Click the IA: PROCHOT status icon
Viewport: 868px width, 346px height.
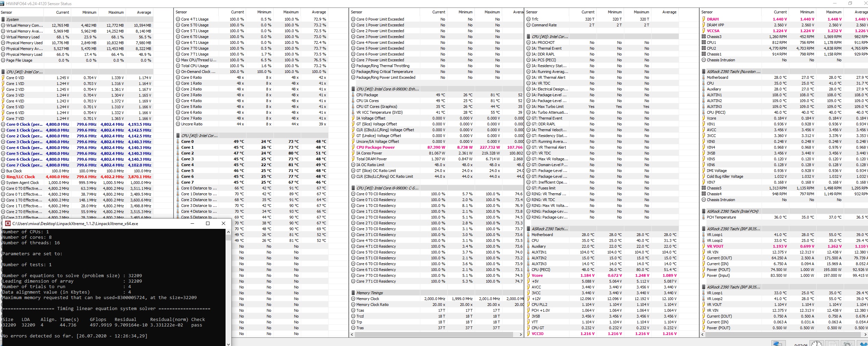coord(528,42)
